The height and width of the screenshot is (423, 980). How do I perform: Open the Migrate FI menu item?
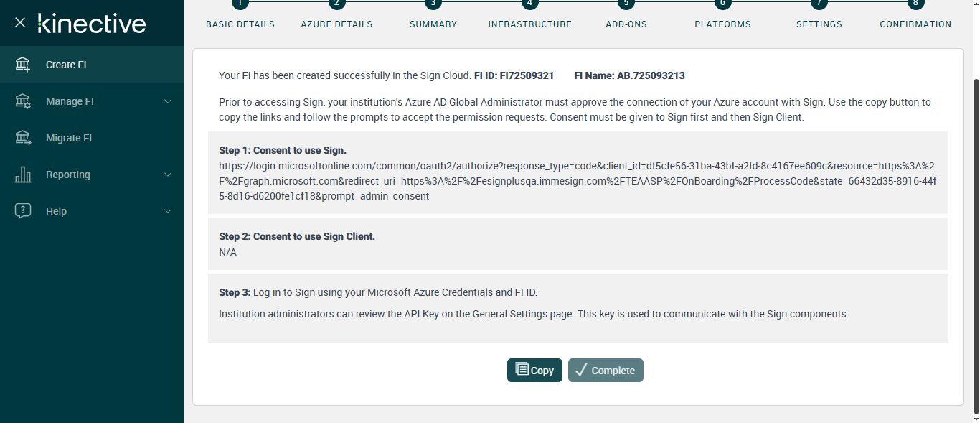tap(92, 138)
